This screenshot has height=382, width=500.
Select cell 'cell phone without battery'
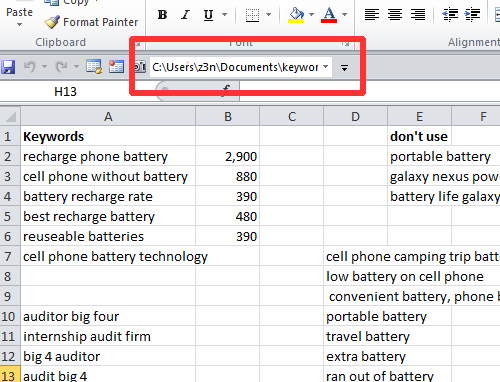pos(108,177)
